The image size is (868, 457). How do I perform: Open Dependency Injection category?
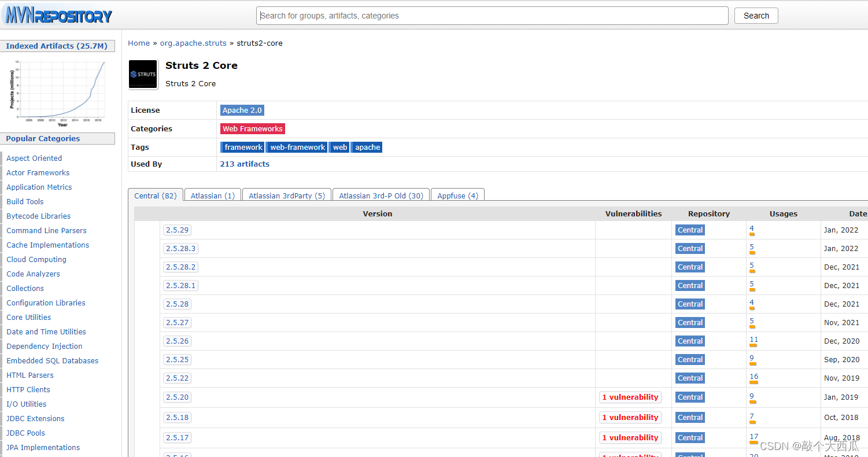click(x=45, y=346)
